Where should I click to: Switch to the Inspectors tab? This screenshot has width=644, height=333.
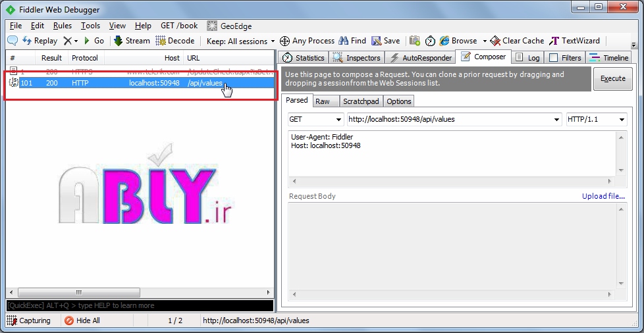tap(357, 57)
